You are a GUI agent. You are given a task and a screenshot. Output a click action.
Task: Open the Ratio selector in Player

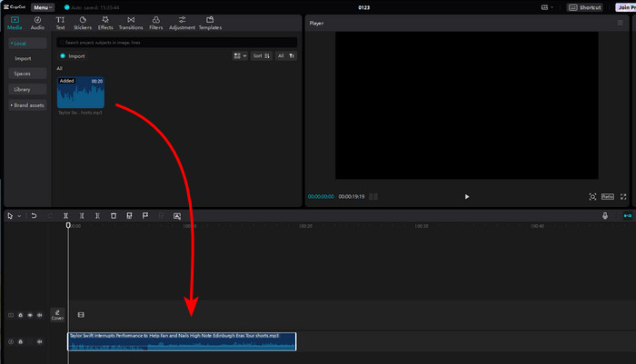[x=608, y=197]
